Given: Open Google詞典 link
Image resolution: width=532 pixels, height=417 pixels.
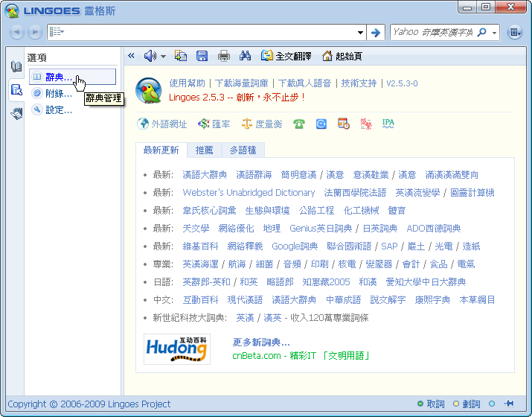Looking at the screenshot, I should pos(295,246).
